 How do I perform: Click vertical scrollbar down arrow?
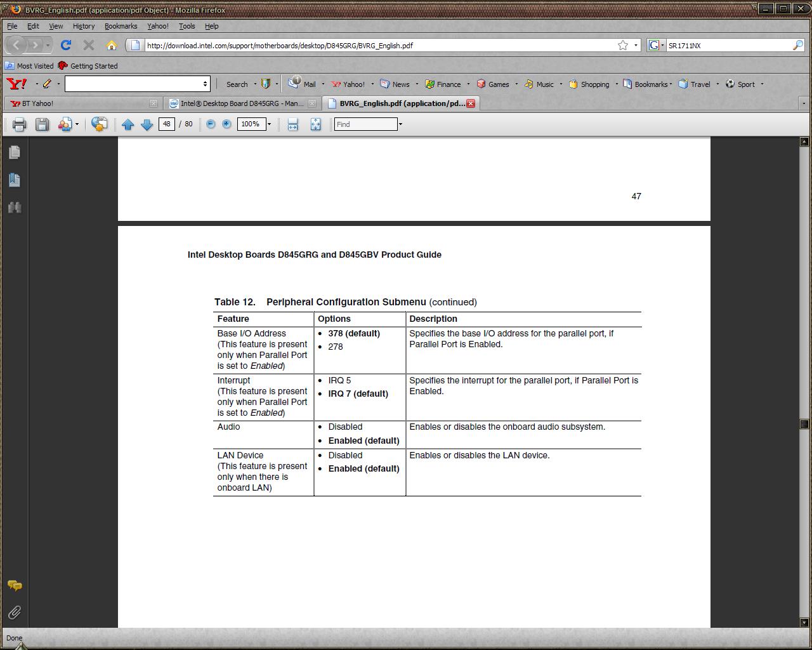click(x=804, y=623)
